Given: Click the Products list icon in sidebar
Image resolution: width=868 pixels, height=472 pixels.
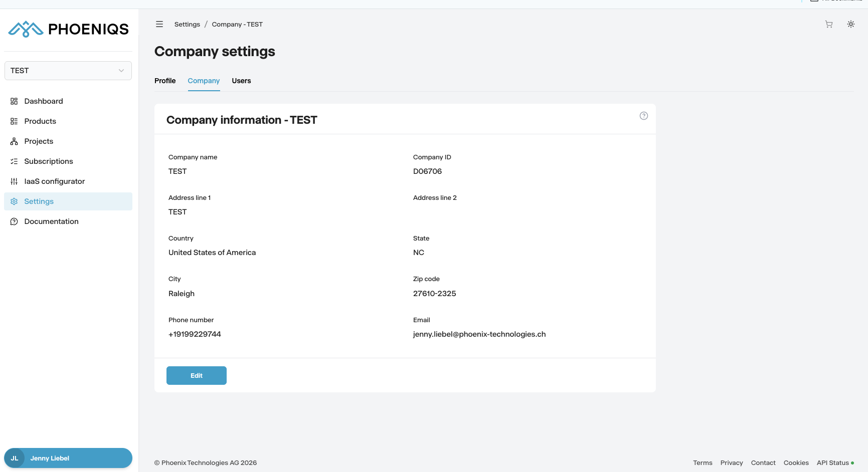Looking at the screenshot, I should point(14,121).
